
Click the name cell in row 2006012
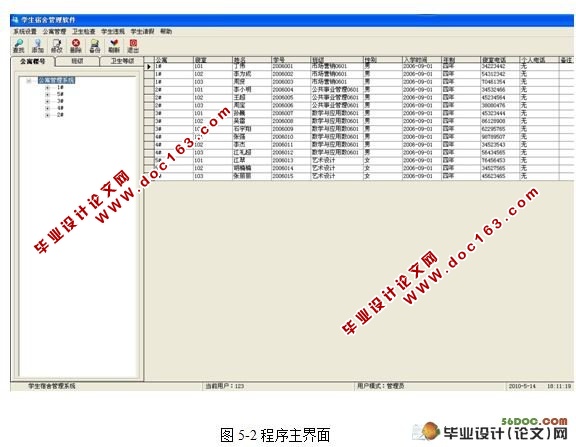(252, 152)
